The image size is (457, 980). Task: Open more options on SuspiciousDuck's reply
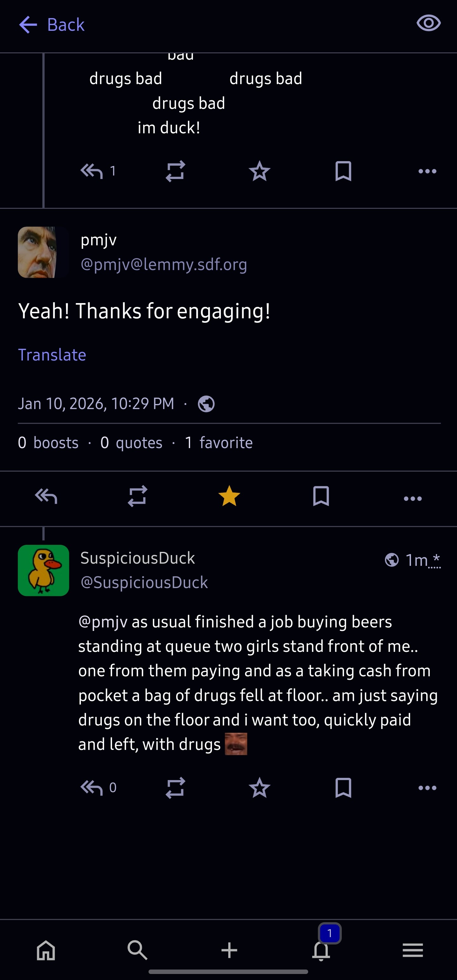(427, 788)
